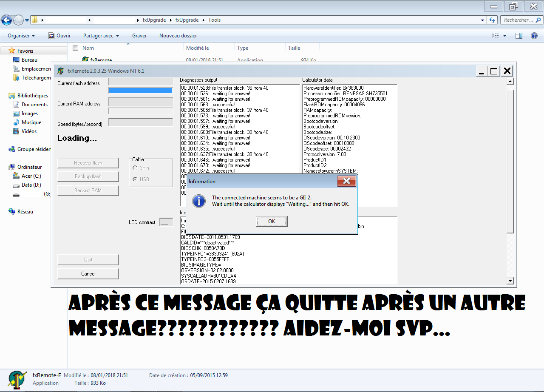Click Graver in Explorer toolbar
Screen dimensions: 544x392
tap(139, 36)
